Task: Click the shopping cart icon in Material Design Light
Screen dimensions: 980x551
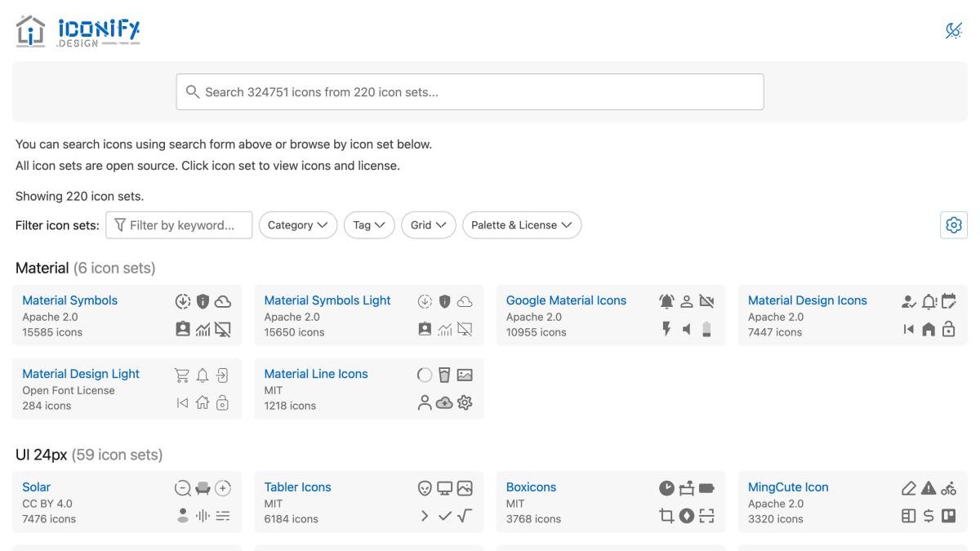Action: [183, 375]
